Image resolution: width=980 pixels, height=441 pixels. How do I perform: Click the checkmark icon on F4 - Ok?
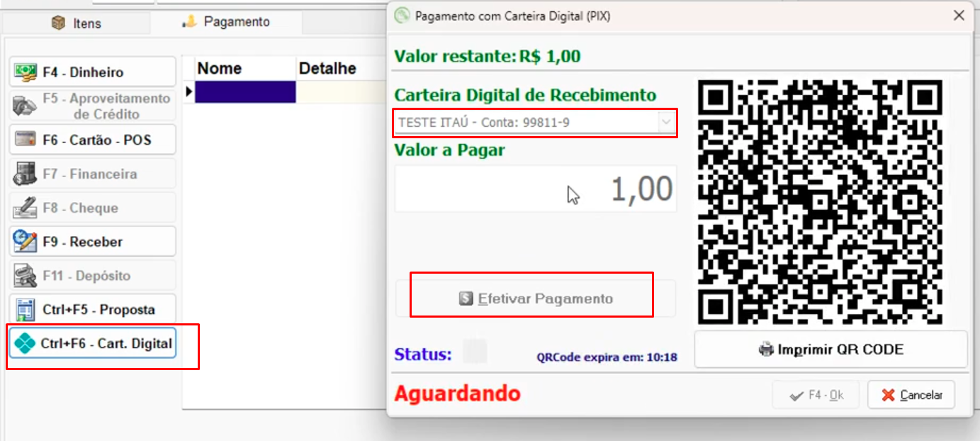[x=796, y=396]
